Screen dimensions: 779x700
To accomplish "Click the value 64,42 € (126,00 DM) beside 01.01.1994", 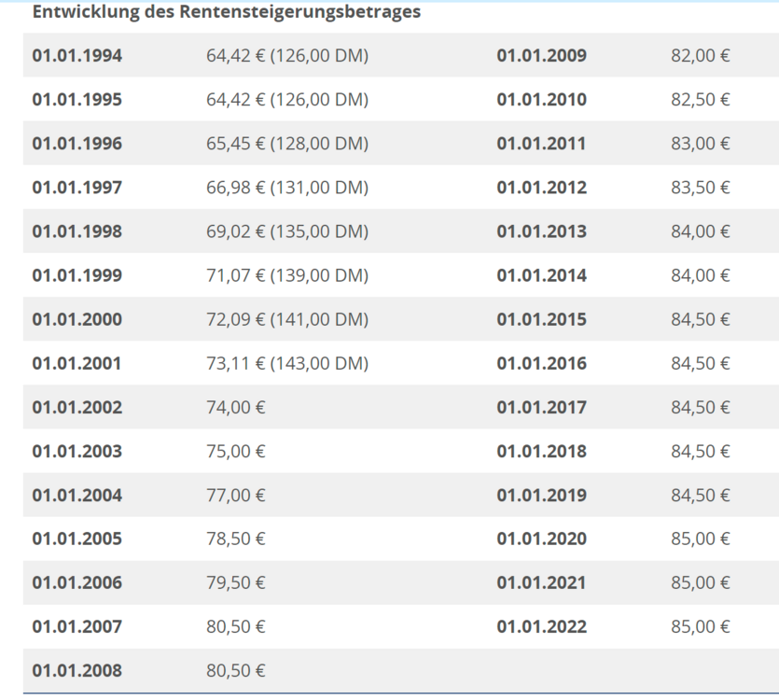I will [x=287, y=56].
